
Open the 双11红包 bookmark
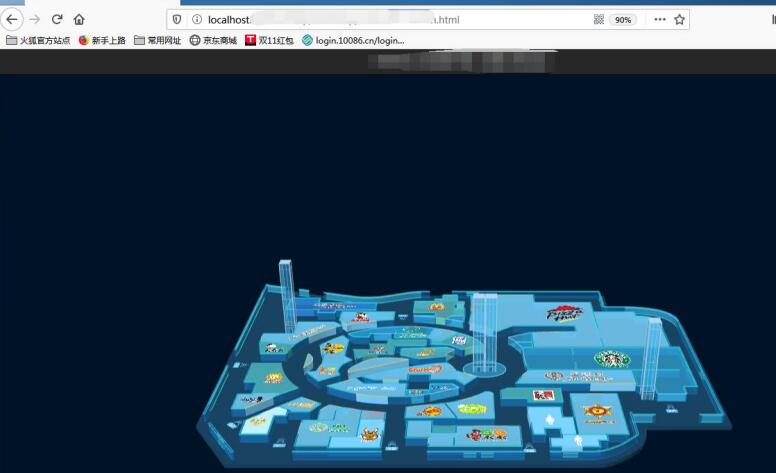[269, 40]
